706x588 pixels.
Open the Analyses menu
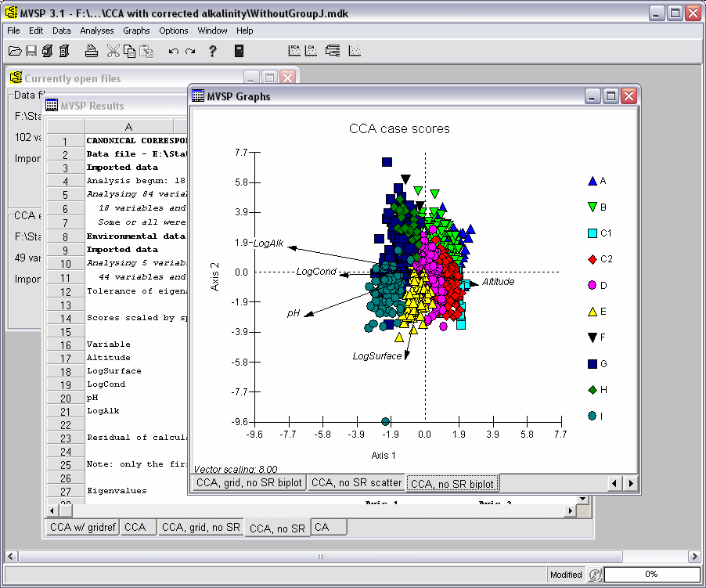pos(97,31)
